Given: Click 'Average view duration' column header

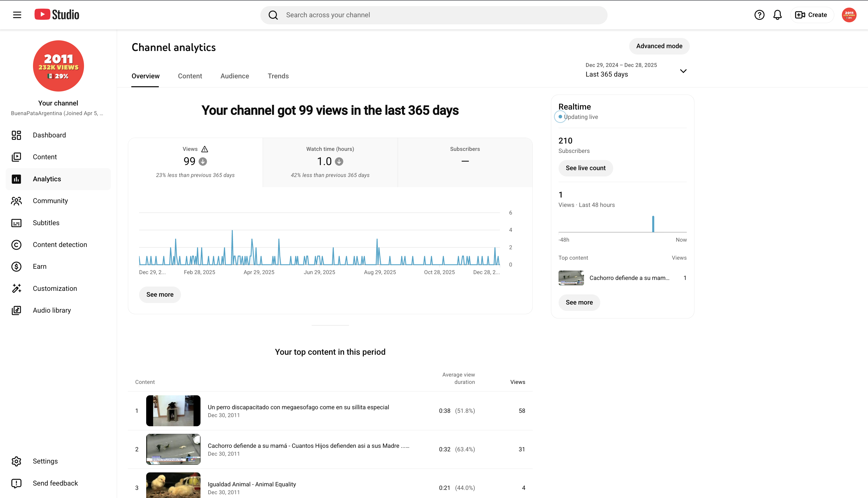Looking at the screenshot, I should click(x=458, y=378).
